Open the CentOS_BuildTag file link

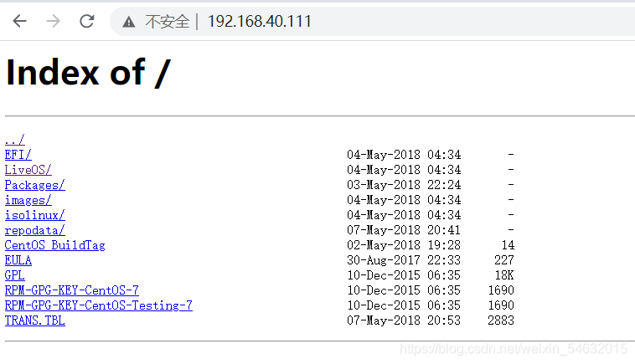pyautogui.click(x=54, y=245)
